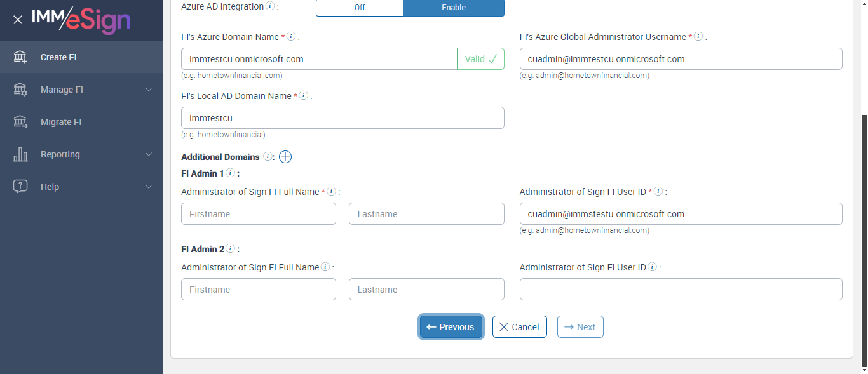The width and height of the screenshot is (868, 374).
Task: Click FI Admin 2 Firstname field
Action: [259, 290]
